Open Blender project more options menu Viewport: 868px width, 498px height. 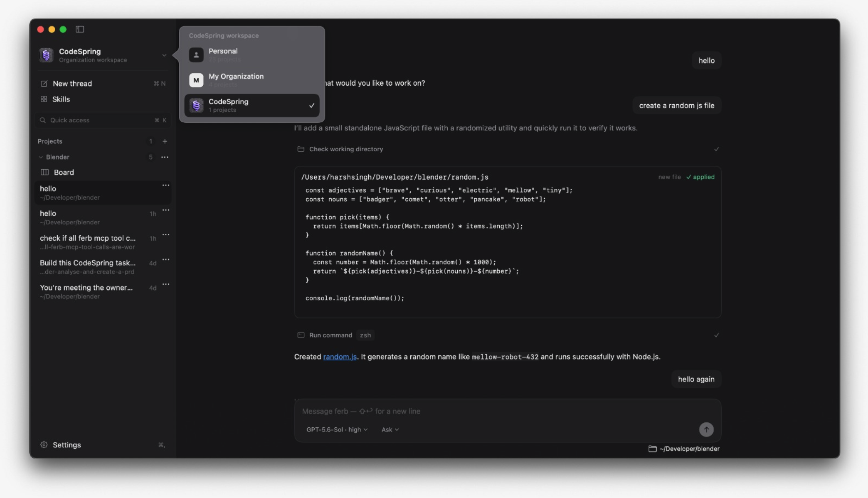(165, 157)
